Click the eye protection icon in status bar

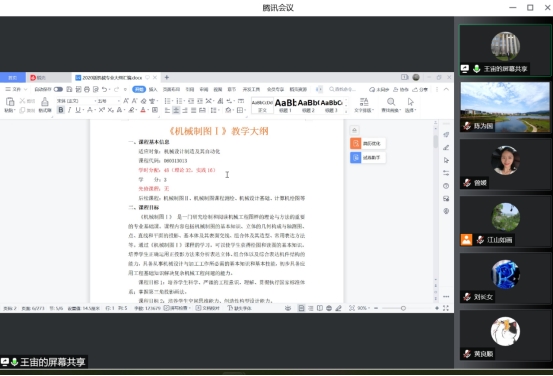pyautogui.click(x=288, y=308)
